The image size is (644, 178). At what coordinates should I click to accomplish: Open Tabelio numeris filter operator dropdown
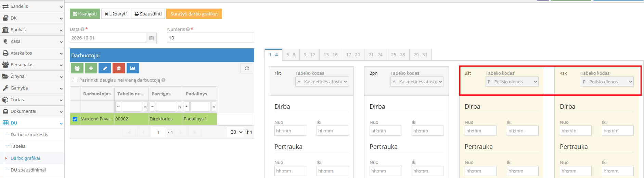pos(118,107)
